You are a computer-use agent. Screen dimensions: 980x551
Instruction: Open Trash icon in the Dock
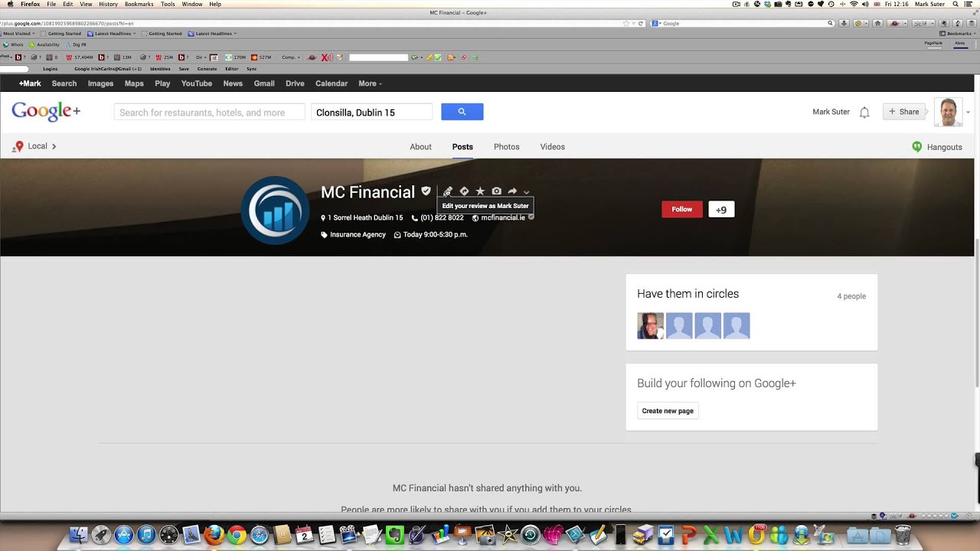(903, 534)
